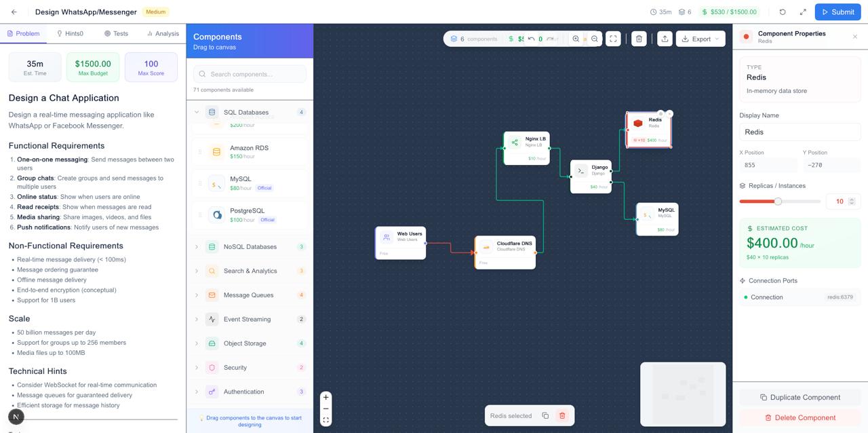This screenshot has height=433, width=868.
Task: Click the 35m Est. Time card
Action: (x=35, y=67)
